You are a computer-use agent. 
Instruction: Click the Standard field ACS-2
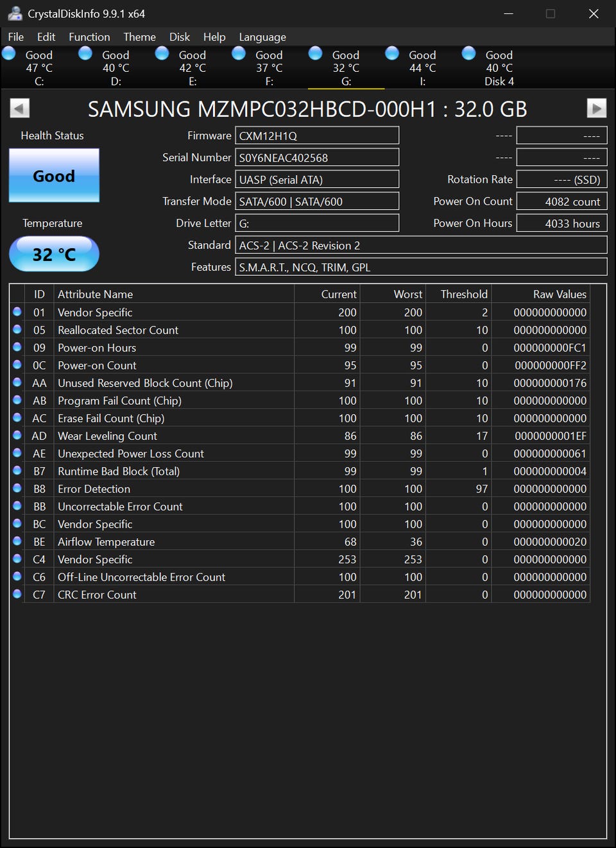point(421,245)
